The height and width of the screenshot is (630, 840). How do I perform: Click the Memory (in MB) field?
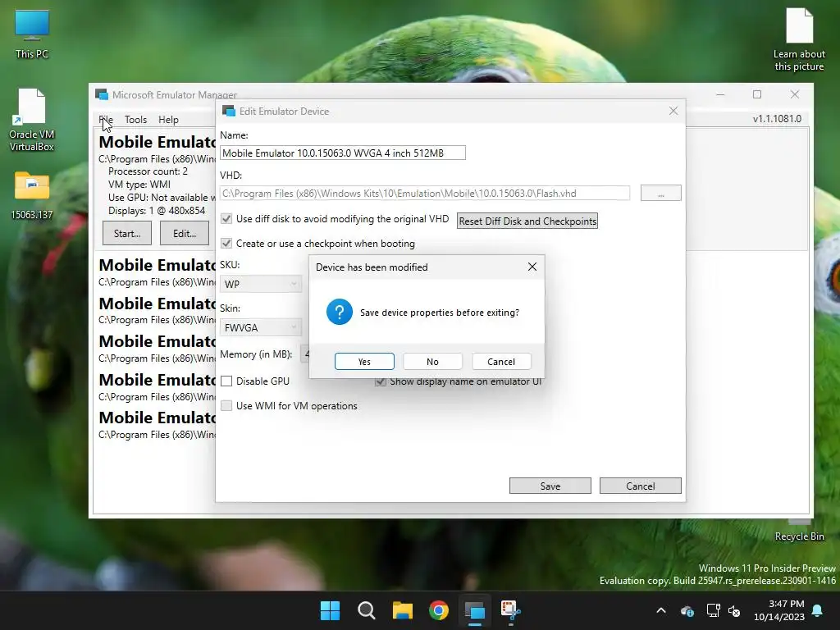[304, 354]
